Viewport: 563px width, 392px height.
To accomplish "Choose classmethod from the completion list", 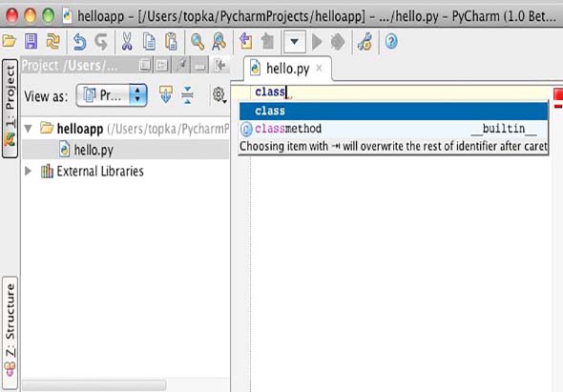I will [393, 129].
